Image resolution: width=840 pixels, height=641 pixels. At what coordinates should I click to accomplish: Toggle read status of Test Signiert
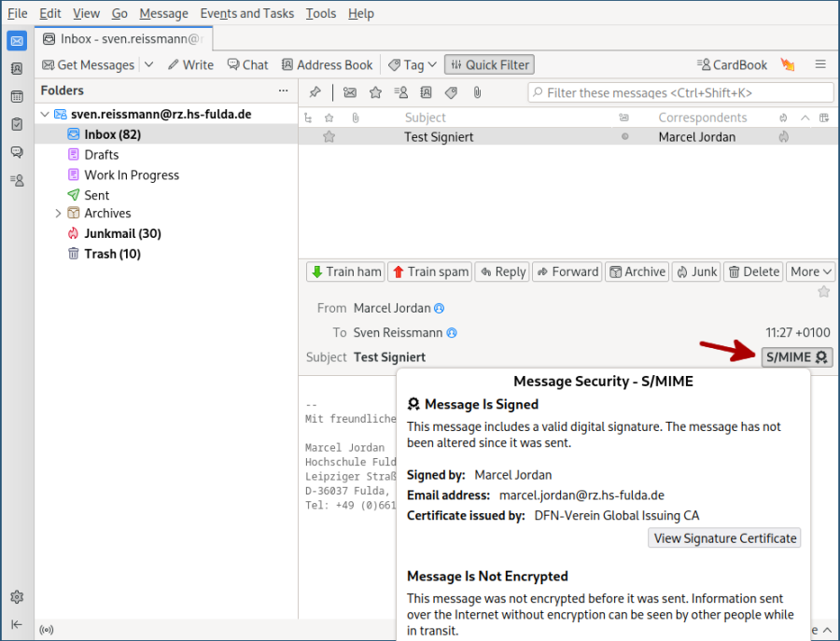pyautogui.click(x=625, y=136)
